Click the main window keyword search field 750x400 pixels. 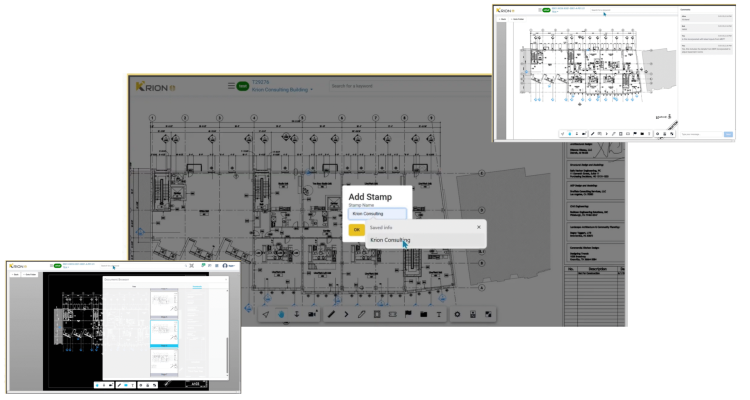tap(365, 86)
